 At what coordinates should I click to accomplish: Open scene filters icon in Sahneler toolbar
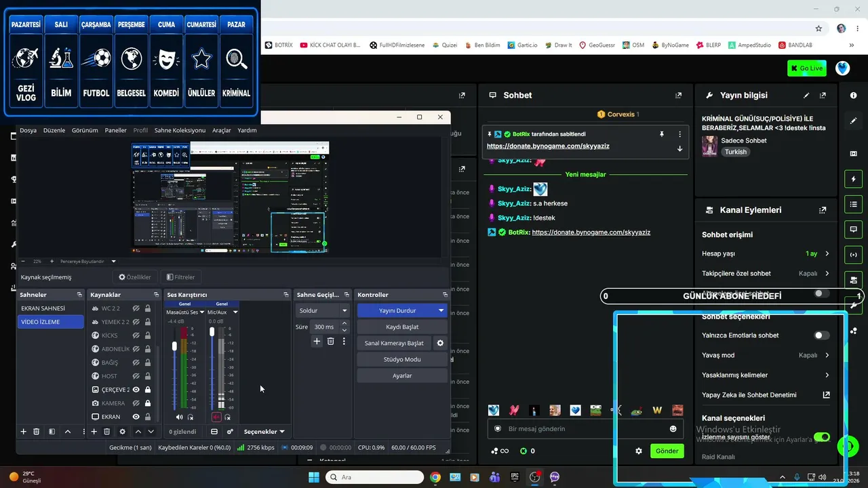[x=52, y=432]
